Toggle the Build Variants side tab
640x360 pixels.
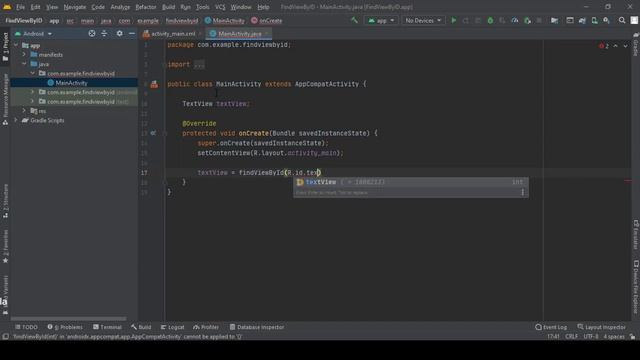(x=5, y=295)
